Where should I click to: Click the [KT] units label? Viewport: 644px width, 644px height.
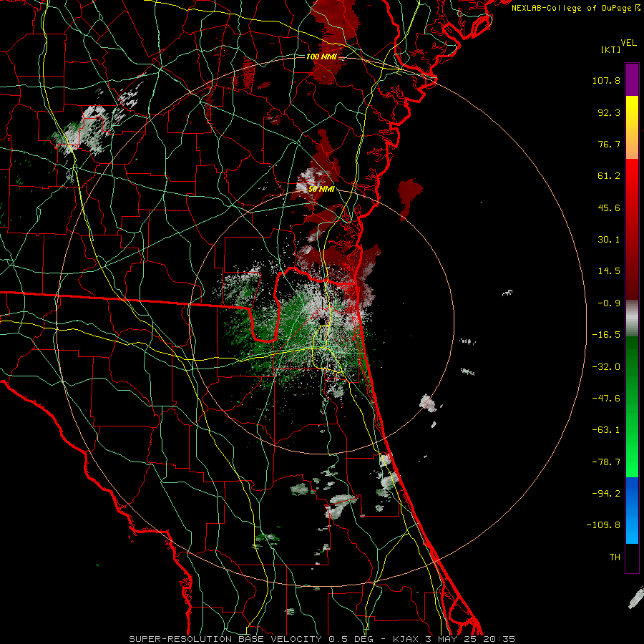point(611,49)
